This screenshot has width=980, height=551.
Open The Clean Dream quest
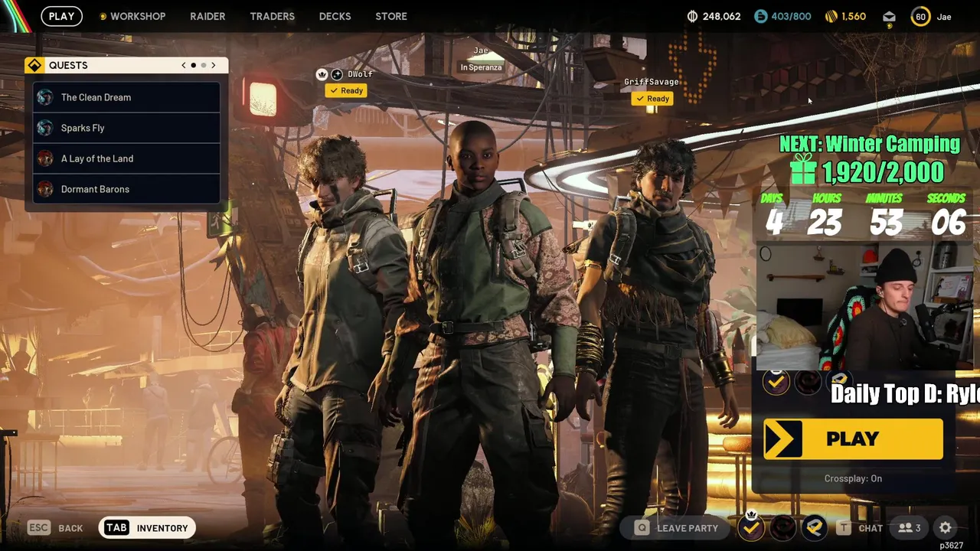click(x=126, y=97)
